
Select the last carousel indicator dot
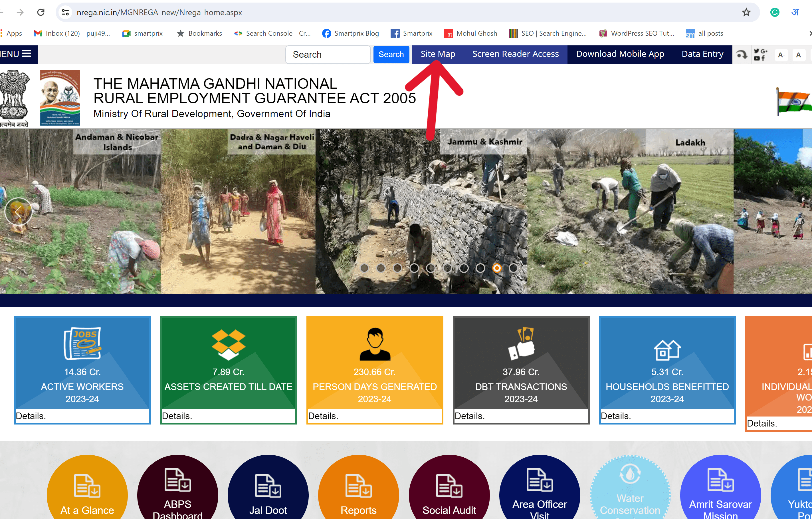513,268
